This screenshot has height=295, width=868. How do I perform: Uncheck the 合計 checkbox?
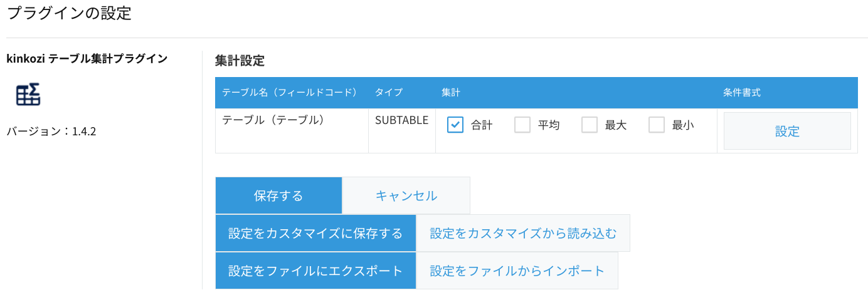pyautogui.click(x=455, y=125)
